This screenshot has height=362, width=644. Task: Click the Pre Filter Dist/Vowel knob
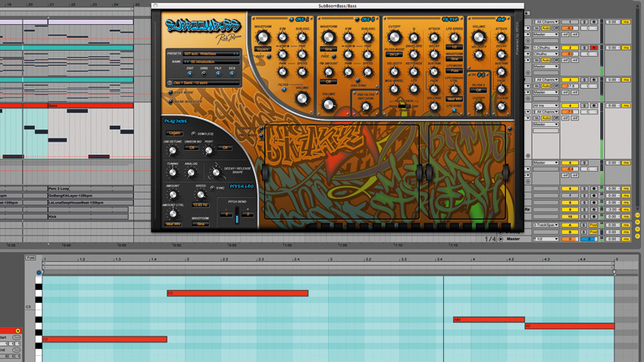365,107
